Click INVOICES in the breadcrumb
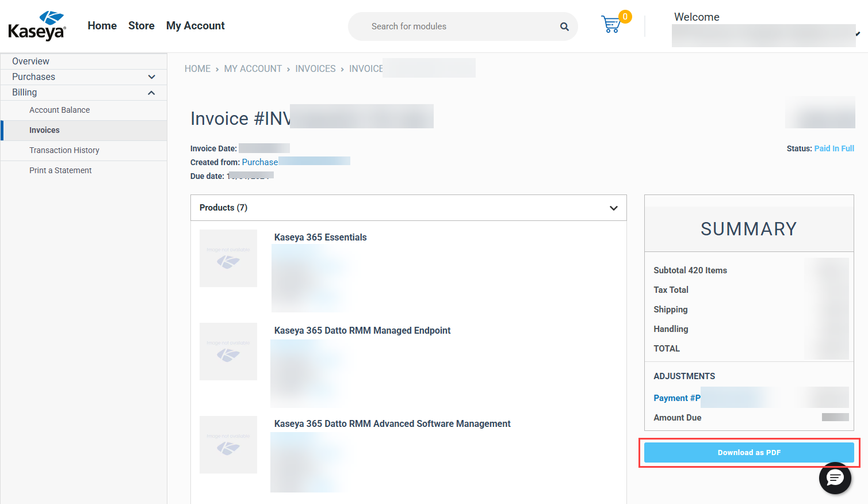The width and height of the screenshot is (868, 504). point(315,69)
